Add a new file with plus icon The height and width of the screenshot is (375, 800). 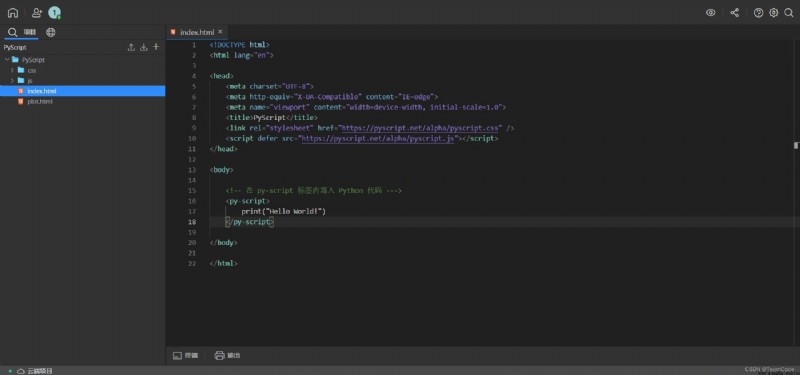coord(156,46)
